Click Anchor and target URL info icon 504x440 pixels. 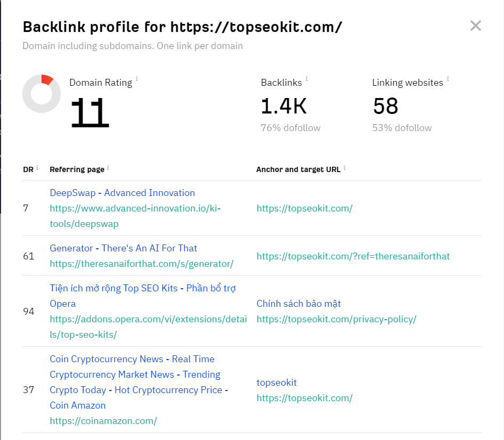[x=345, y=167]
